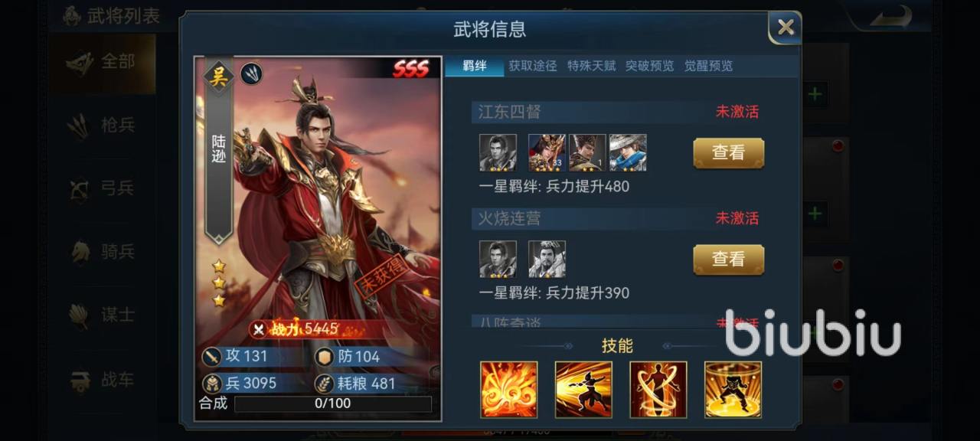The height and width of the screenshot is (441, 980).
Task: Click the blue-hatted hero portrait in 江东四督
Action: (x=628, y=153)
